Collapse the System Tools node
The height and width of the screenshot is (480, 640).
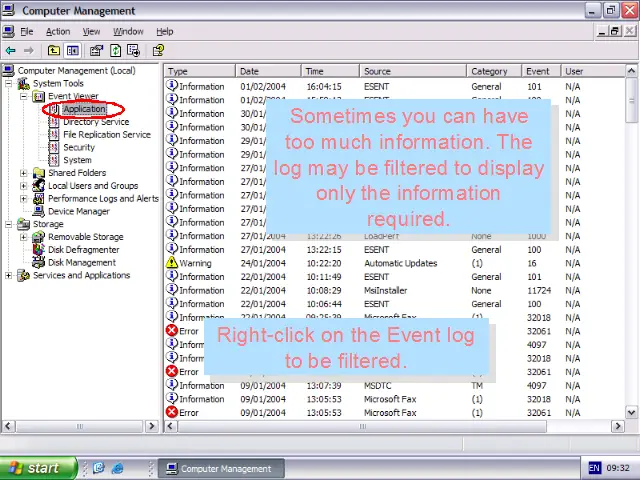coord(8,84)
